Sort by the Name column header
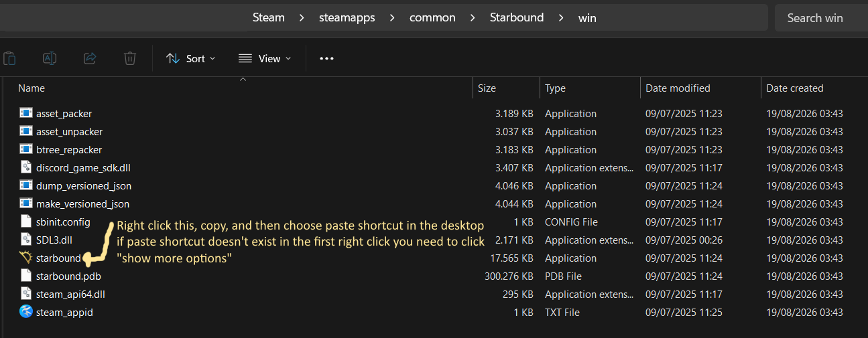Screen dimensions: 868x338 [32, 88]
